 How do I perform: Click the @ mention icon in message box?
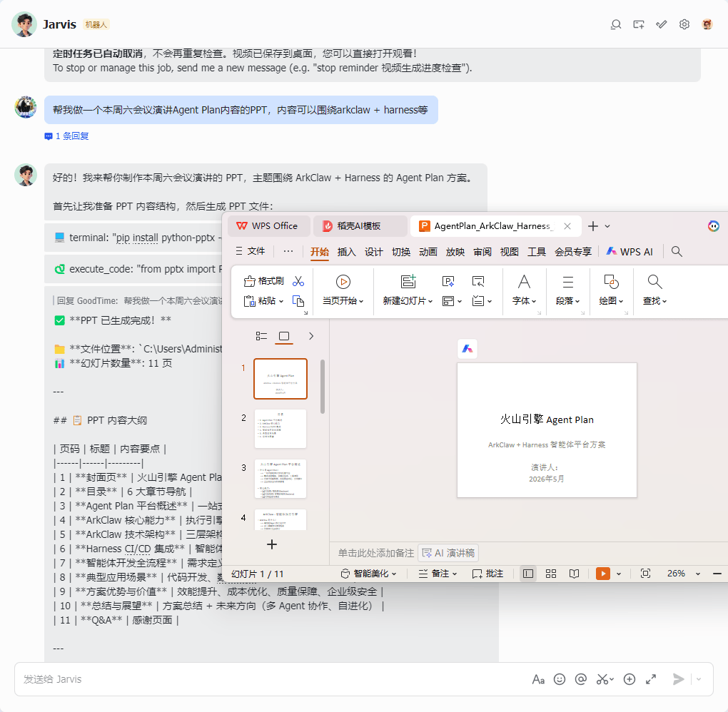tap(580, 679)
